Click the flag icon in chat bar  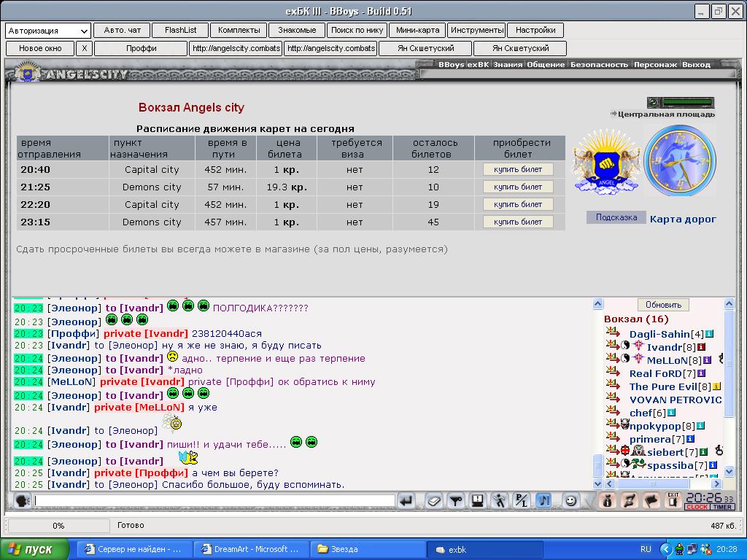[x=651, y=500]
